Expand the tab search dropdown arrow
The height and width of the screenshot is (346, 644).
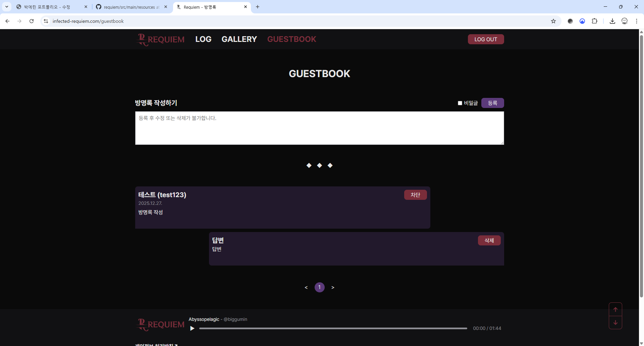tap(7, 7)
